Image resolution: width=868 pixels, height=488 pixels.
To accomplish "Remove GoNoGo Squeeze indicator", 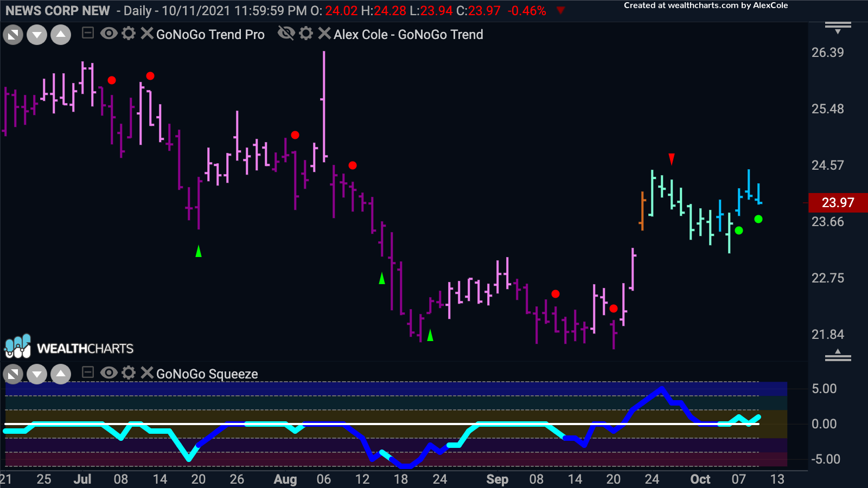I will pyautogui.click(x=146, y=373).
